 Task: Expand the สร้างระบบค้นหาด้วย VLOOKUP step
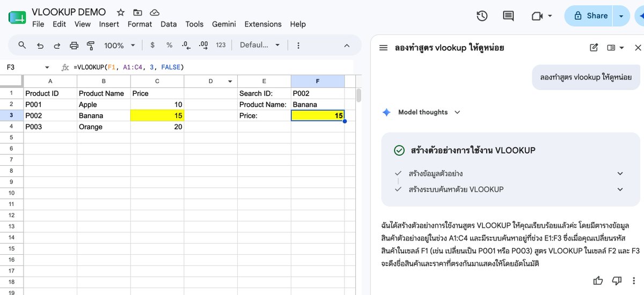(x=620, y=189)
